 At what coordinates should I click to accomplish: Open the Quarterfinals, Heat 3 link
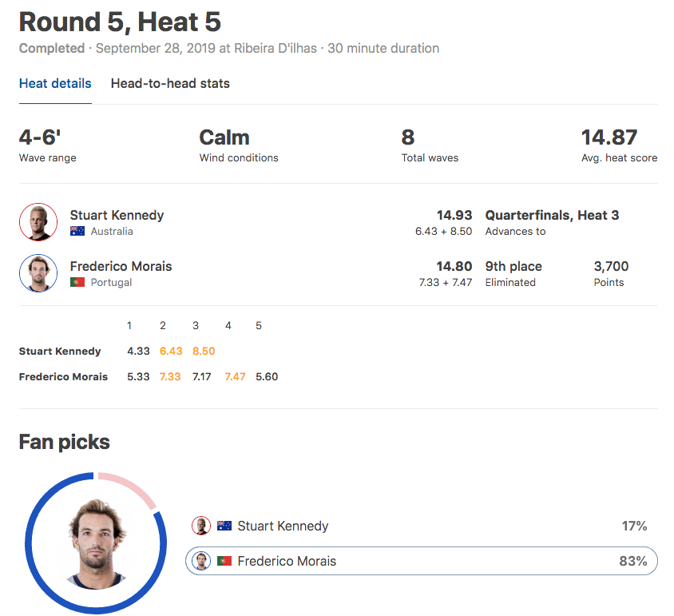[552, 215]
